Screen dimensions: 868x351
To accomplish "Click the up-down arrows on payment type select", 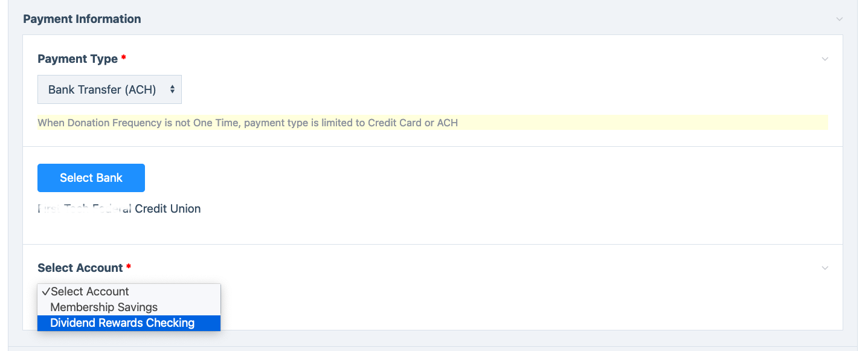I will (172, 89).
